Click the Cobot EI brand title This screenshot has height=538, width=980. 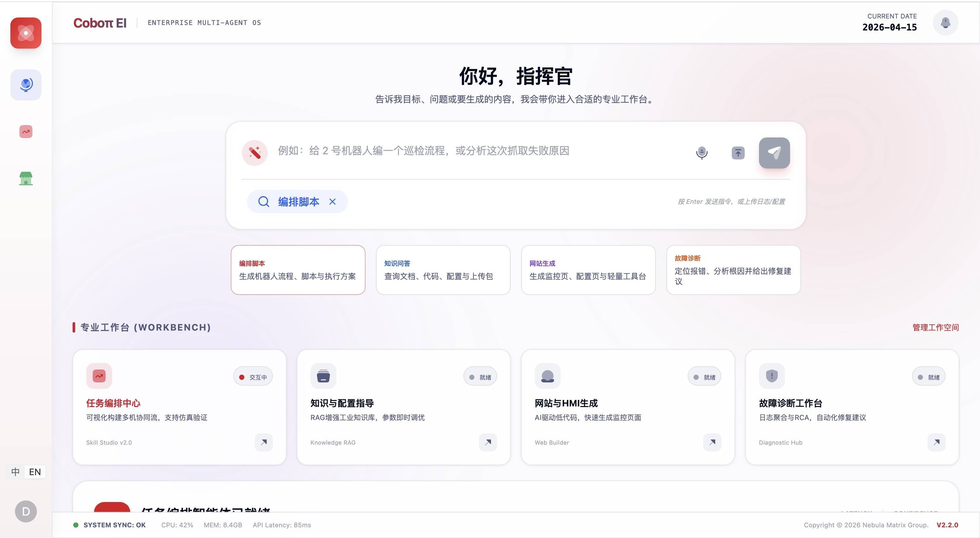(x=100, y=23)
